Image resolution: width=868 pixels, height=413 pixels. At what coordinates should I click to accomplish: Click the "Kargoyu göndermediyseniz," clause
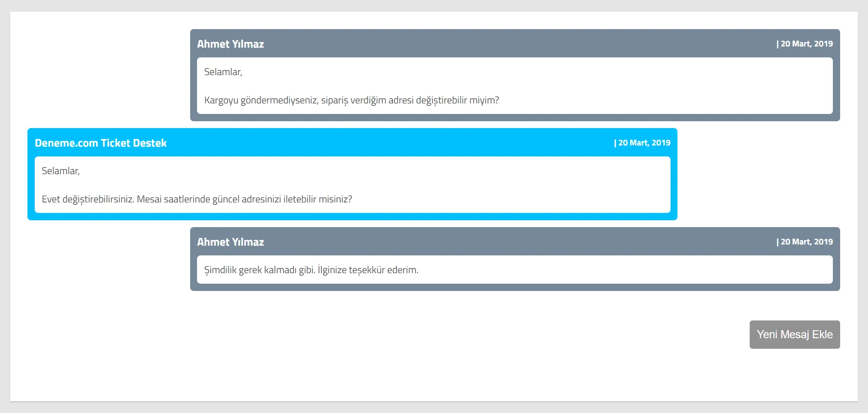pyautogui.click(x=261, y=100)
